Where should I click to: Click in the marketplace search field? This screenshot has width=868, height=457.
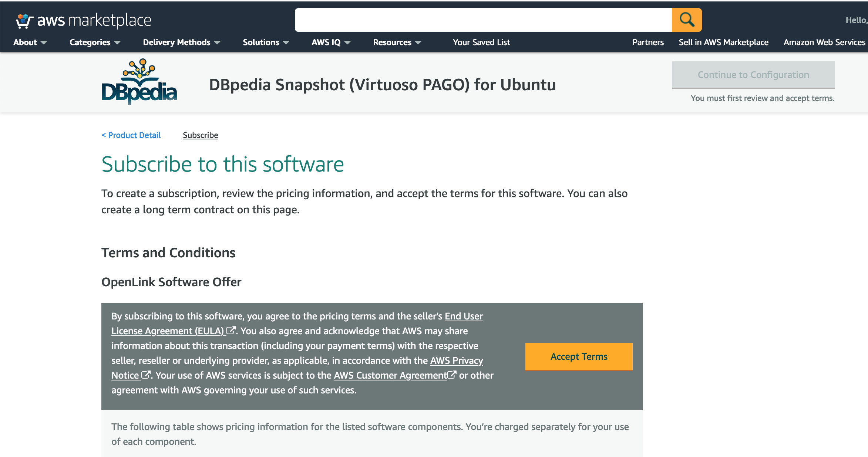click(x=483, y=20)
